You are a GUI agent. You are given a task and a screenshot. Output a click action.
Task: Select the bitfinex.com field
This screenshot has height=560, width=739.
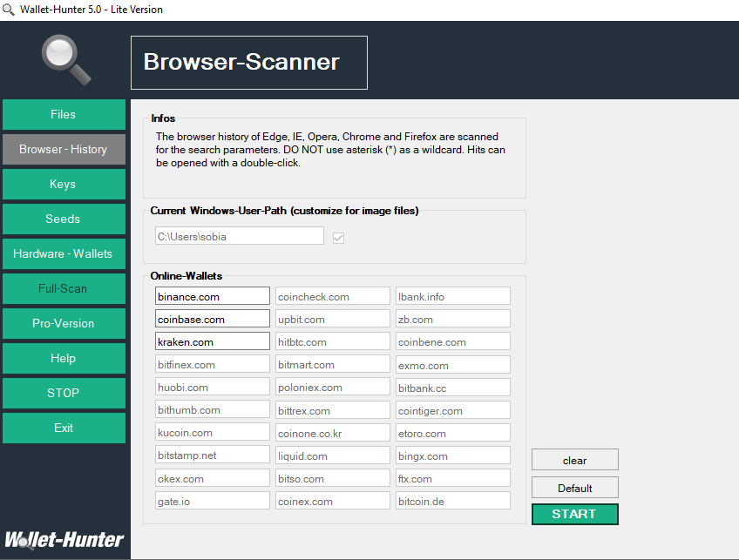click(x=213, y=364)
